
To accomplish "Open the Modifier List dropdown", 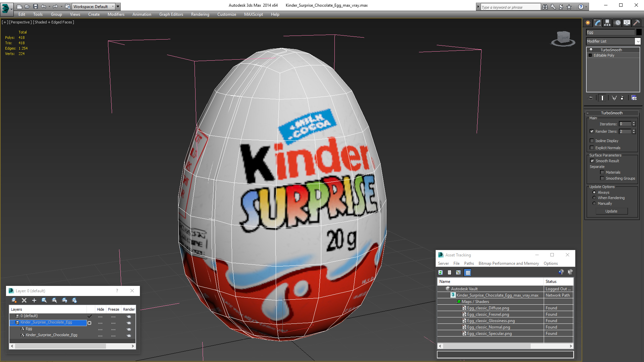I will click(638, 41).
